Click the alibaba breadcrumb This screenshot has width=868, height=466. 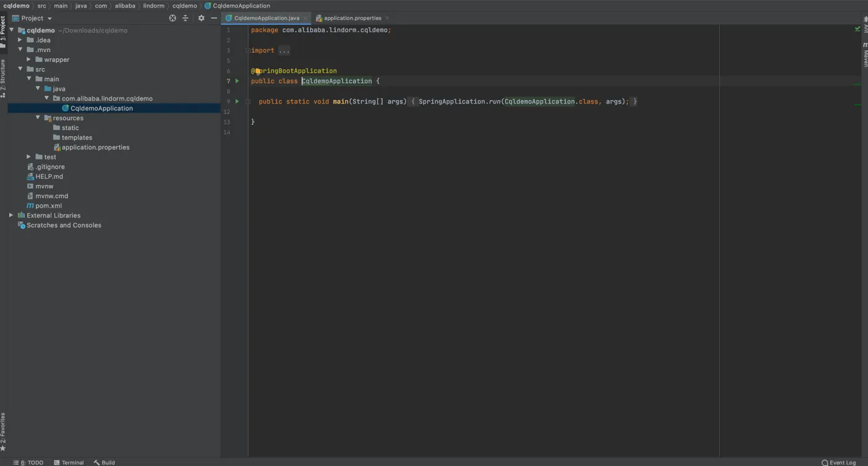pos(125,6)
